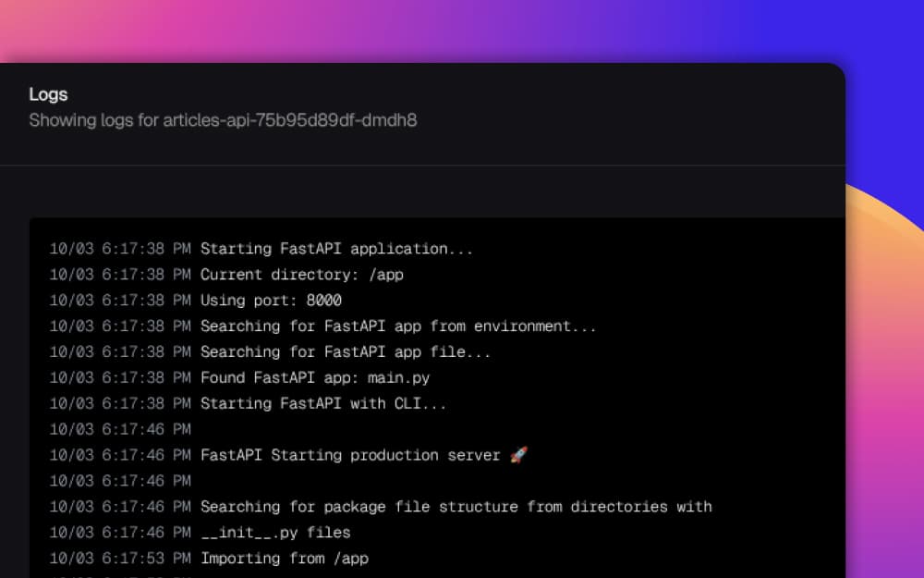The width and height of the screenshot is (924, 578).
Task: Select the Logs panel header
Action: [48, 94]
